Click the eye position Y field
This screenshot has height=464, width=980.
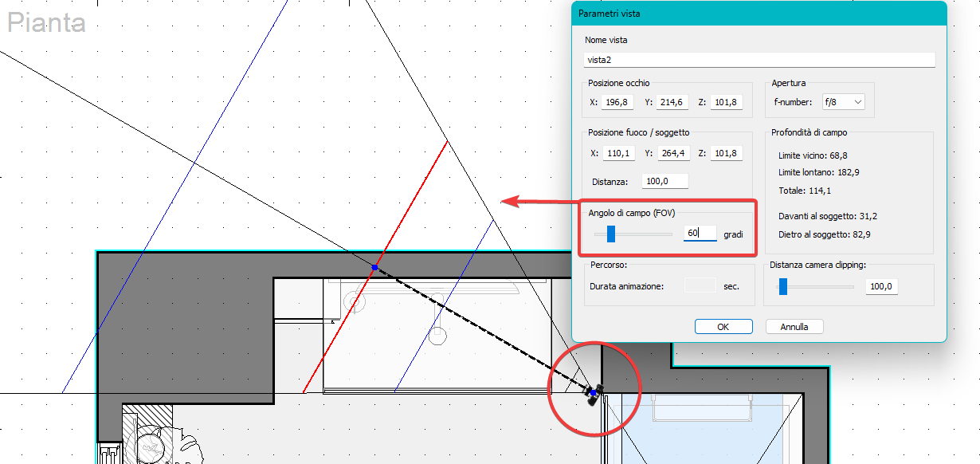pos(672,102)
